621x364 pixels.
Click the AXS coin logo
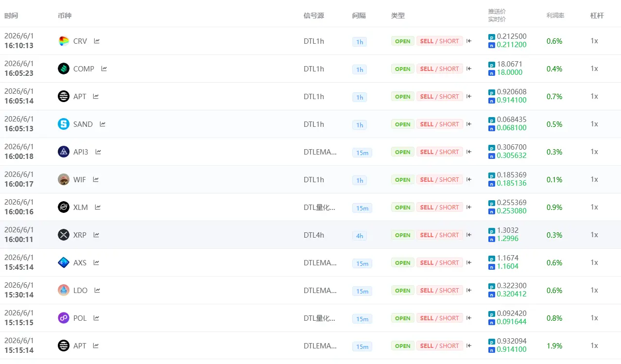point(64,263)
